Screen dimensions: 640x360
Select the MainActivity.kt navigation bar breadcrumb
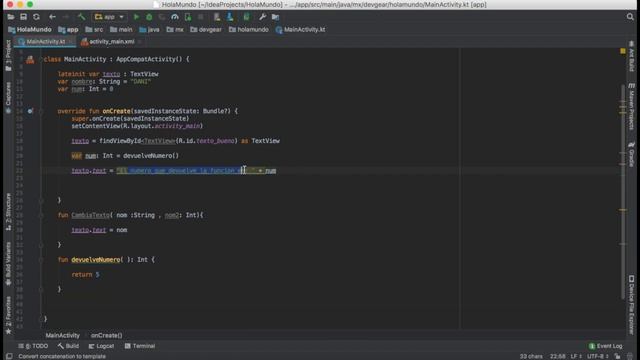(x=300, y=29)
